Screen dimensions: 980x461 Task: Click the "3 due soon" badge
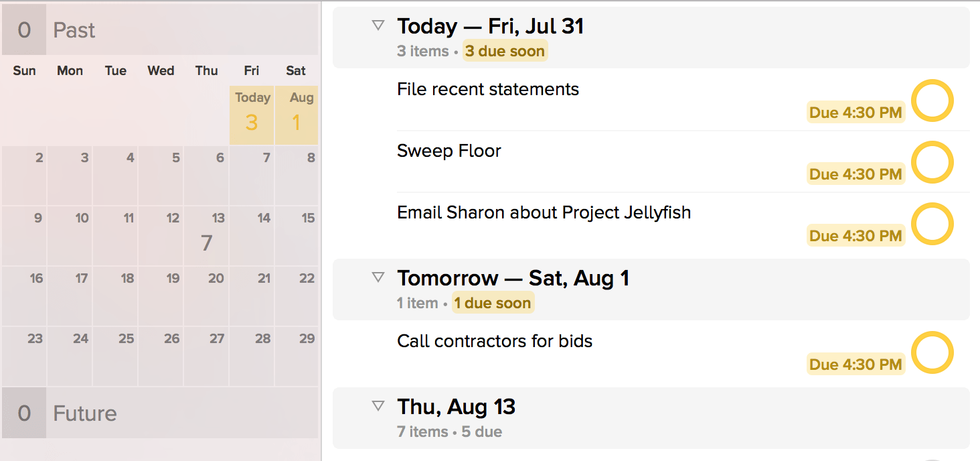[x=505, y=51]
